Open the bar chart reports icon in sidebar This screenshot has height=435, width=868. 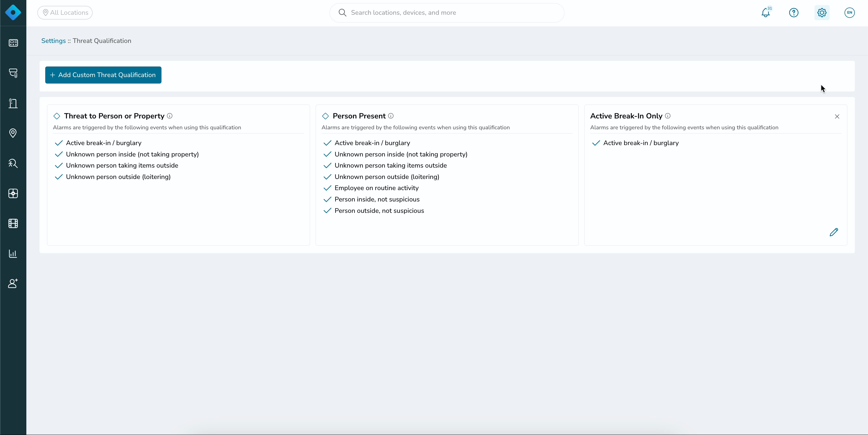pos(13,254)
